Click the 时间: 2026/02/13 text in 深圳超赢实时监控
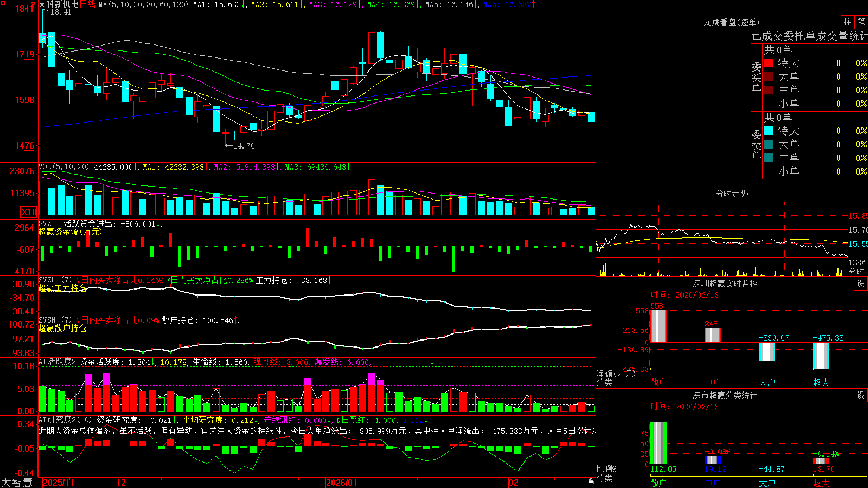 (685, 295)
